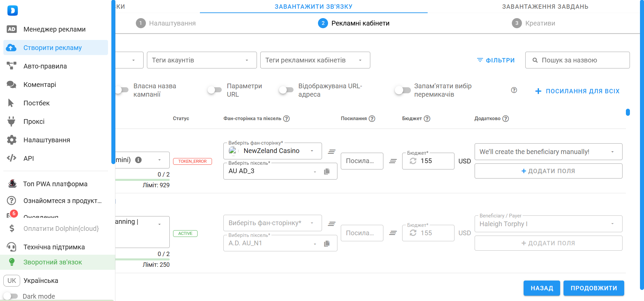This screenshot has width=644, height=301.
Task: Click first row Посила... link input
Action: point(362,161)
